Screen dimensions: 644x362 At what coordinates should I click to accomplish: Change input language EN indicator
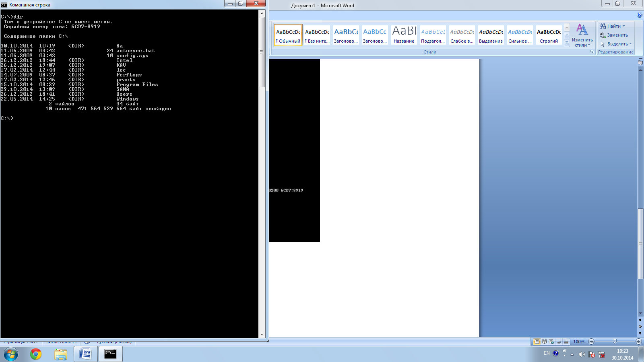[x=547, y=353]
